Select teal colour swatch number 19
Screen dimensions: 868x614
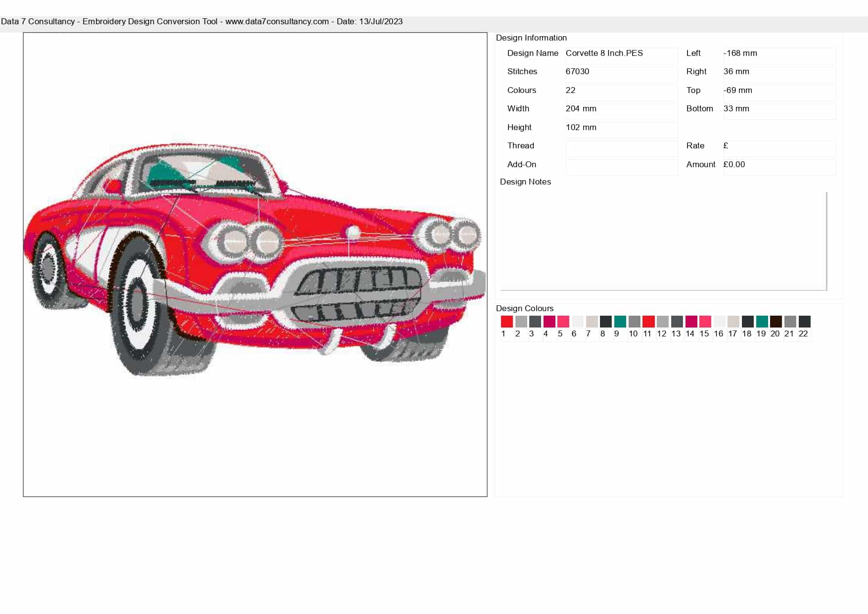click(x=762, y=322)
